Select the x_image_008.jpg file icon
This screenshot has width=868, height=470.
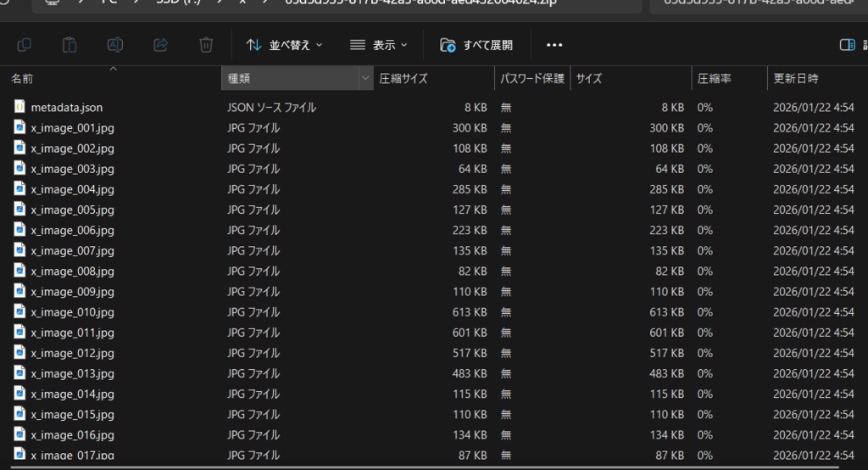pos(19,271)
